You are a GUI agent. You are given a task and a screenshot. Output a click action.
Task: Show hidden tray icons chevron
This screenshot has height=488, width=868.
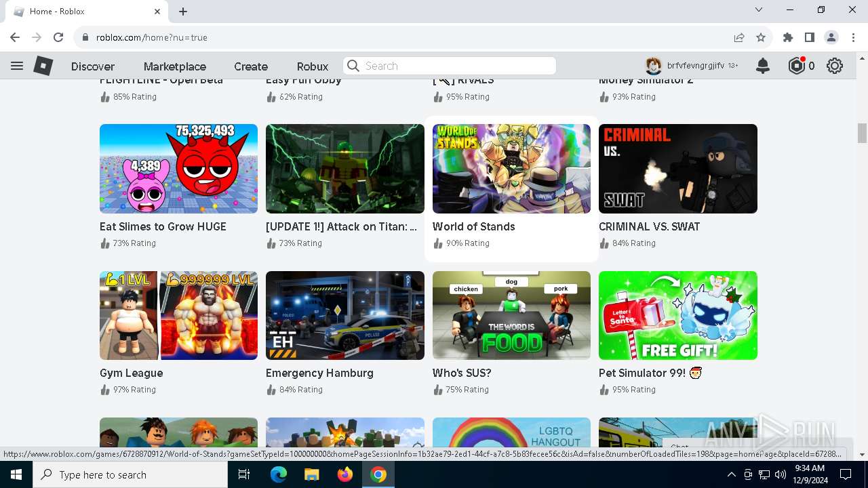731,474
